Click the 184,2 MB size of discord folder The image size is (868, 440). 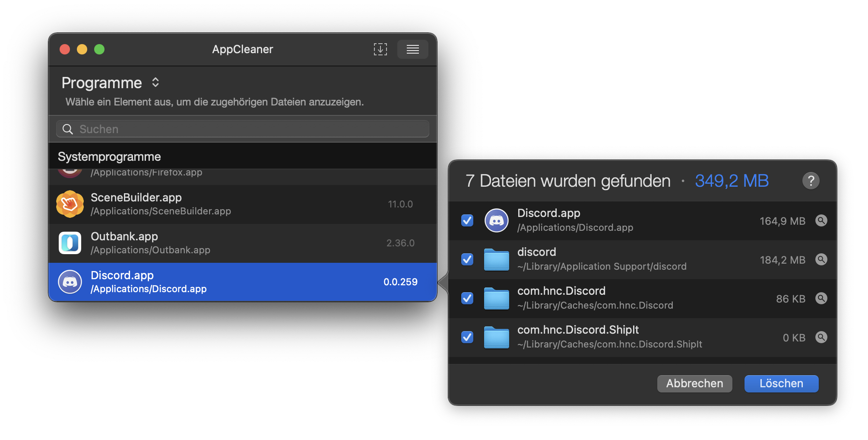pos(782,260)
